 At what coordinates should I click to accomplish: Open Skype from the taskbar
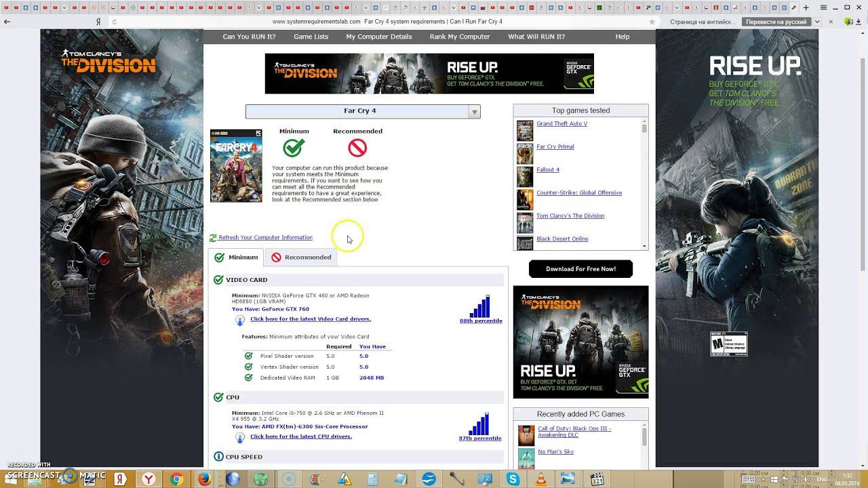[x=513, y=479]
